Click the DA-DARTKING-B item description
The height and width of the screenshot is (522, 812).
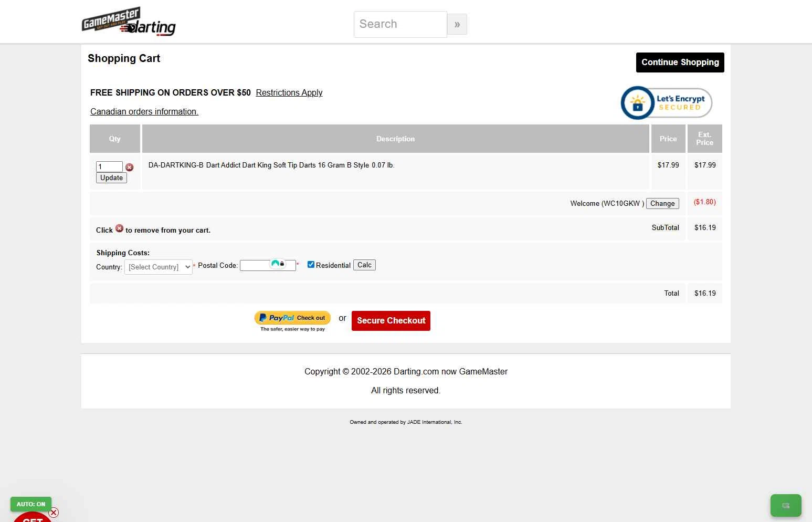point(271,165)
